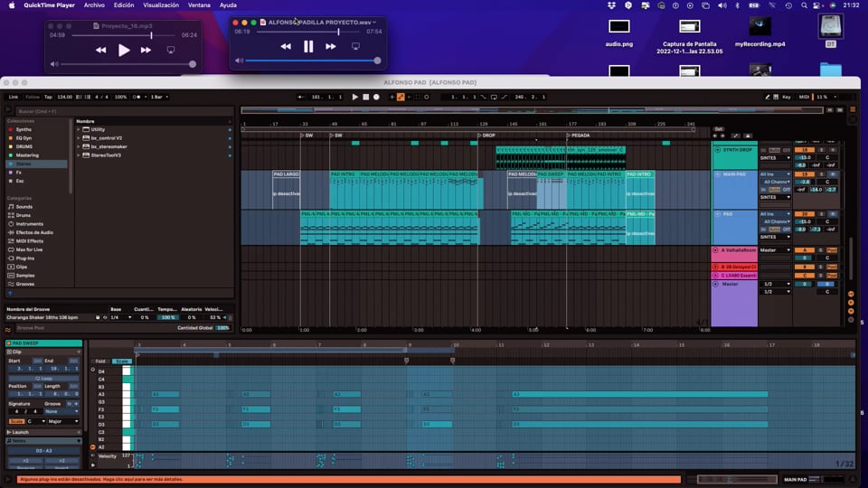Open the A ValhallaRoom Master output dropdown
The image size is (868, 488).
coord(775,250)
